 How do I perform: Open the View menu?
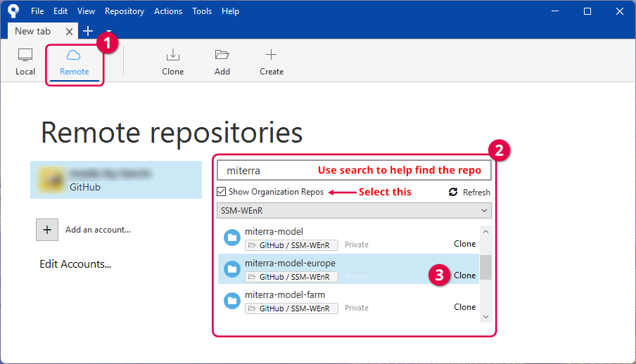pos(86,11)
